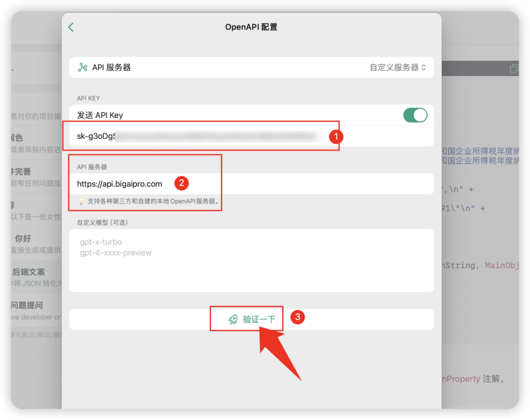Image resolution: width=530 pixels, height=420 pixels.
Task: Edit the https://api.bigaipro.com server URL field
Action: (252, 184)
